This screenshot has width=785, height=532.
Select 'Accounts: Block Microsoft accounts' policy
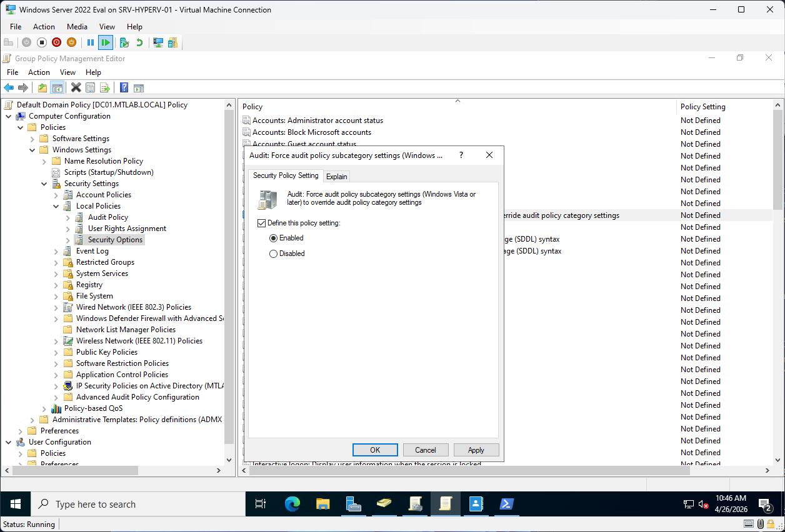tap(312, 132)
